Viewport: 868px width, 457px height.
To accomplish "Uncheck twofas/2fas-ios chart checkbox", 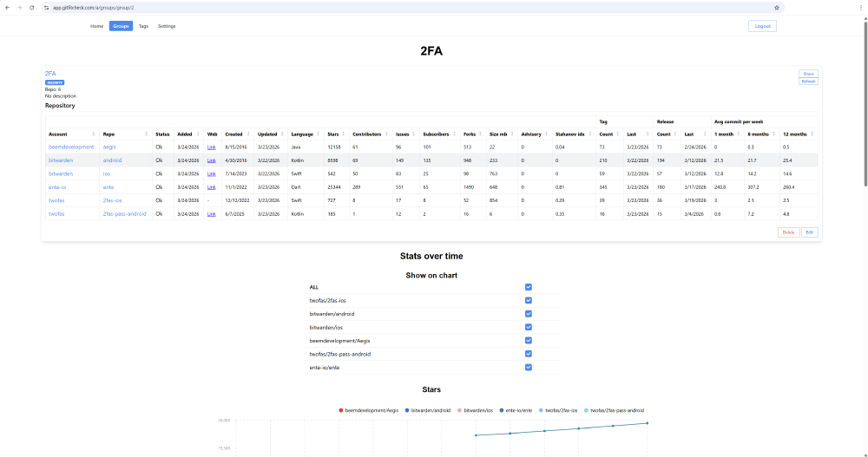I will point(528,300).
